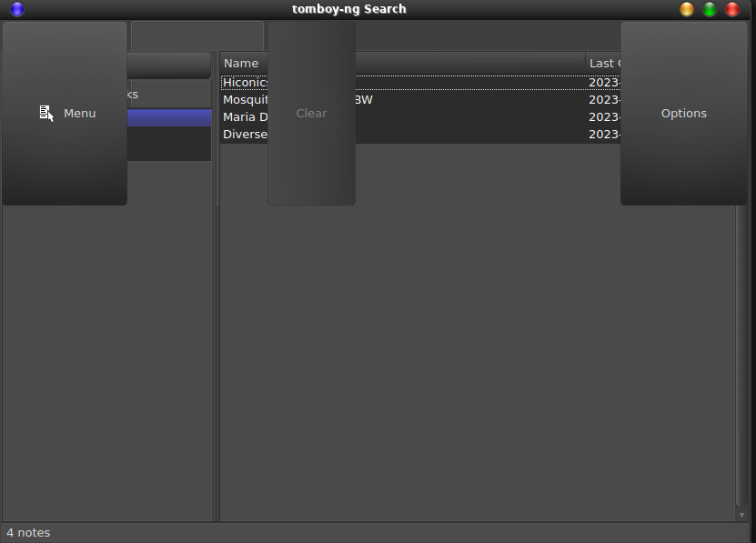Select the Maria D note row
This screenshot has height=543, width=756.
click(420, 117)
